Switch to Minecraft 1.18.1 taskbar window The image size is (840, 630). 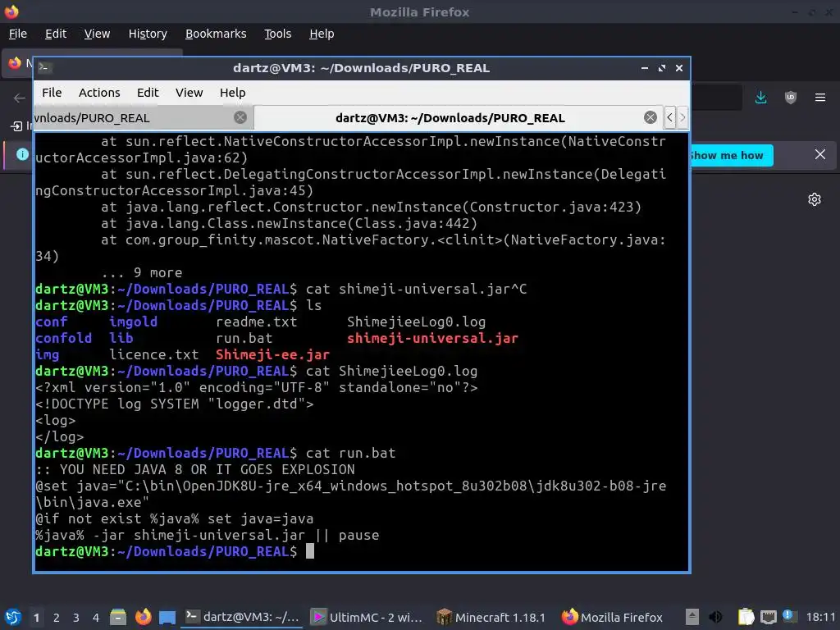[x=491, y=617]
